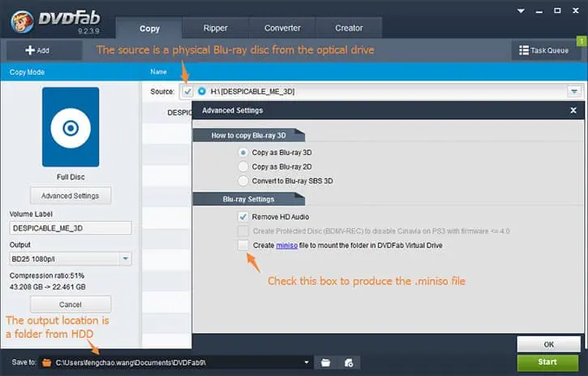Screen dimensions: 588x376
Task: Switch to the Ripper tab
Action: 216,28
